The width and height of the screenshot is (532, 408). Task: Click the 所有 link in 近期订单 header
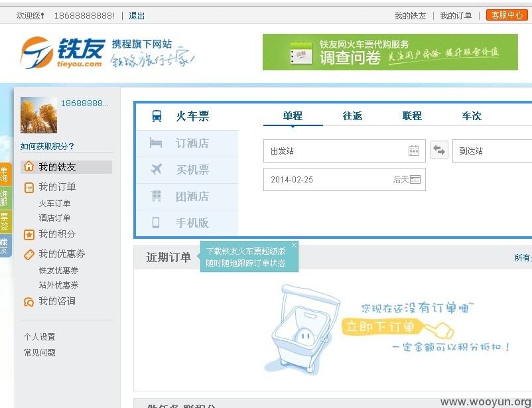523,258
